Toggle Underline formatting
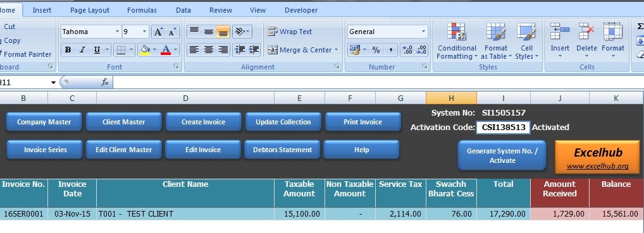The image size is (644, 233). 97,50
